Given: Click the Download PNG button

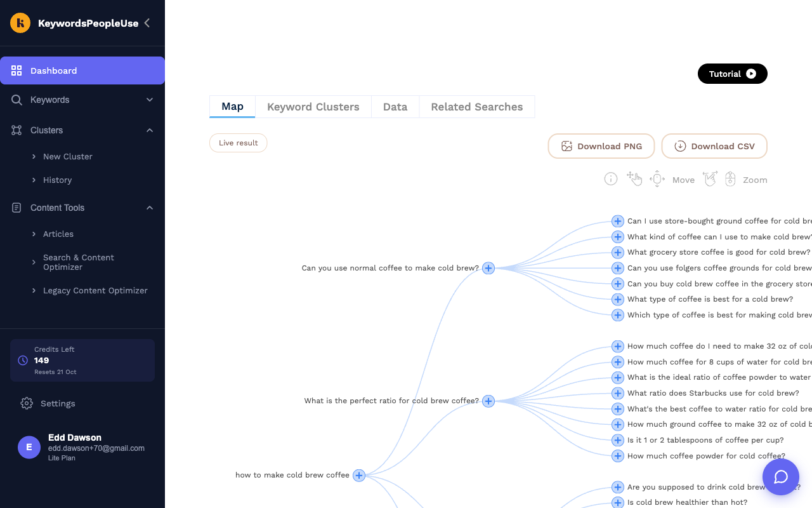Looking at the screenshot, I should (602, 146).
